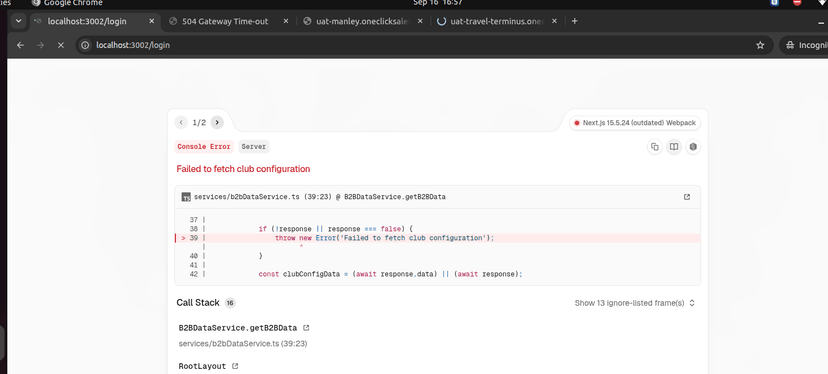Click services/b2bDataService.ts (39:23) under call stack
Screen dimensions: 828x374
pos(243,344)
